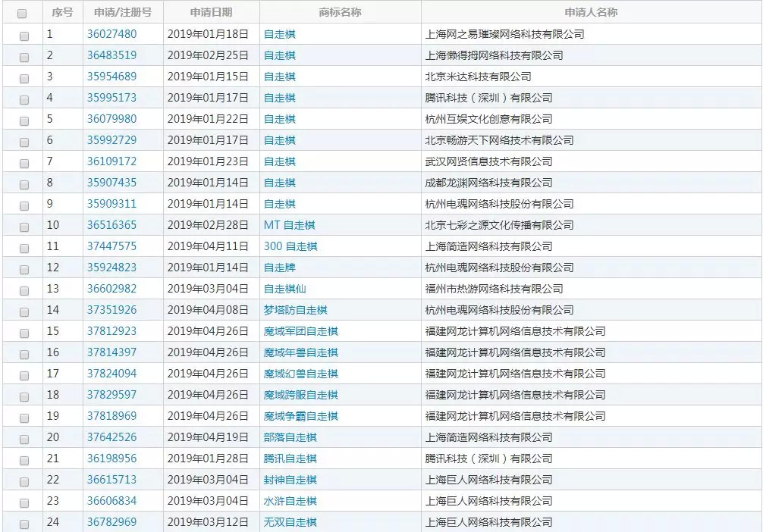Viewport: 763px width, 532px height.
Task: Mark the checkbox for row 36516365
Action: coord(24,227)
